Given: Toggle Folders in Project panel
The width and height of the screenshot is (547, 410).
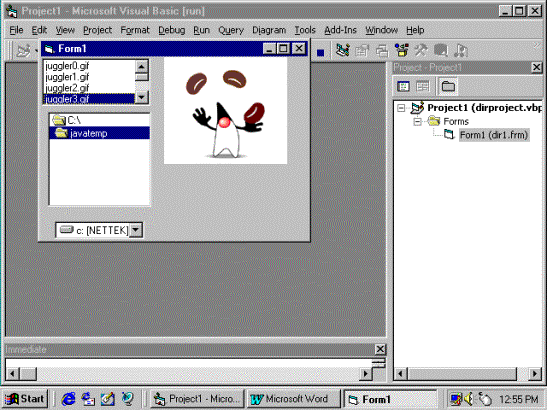Looking at the screenshot, I should pos(448,86).
